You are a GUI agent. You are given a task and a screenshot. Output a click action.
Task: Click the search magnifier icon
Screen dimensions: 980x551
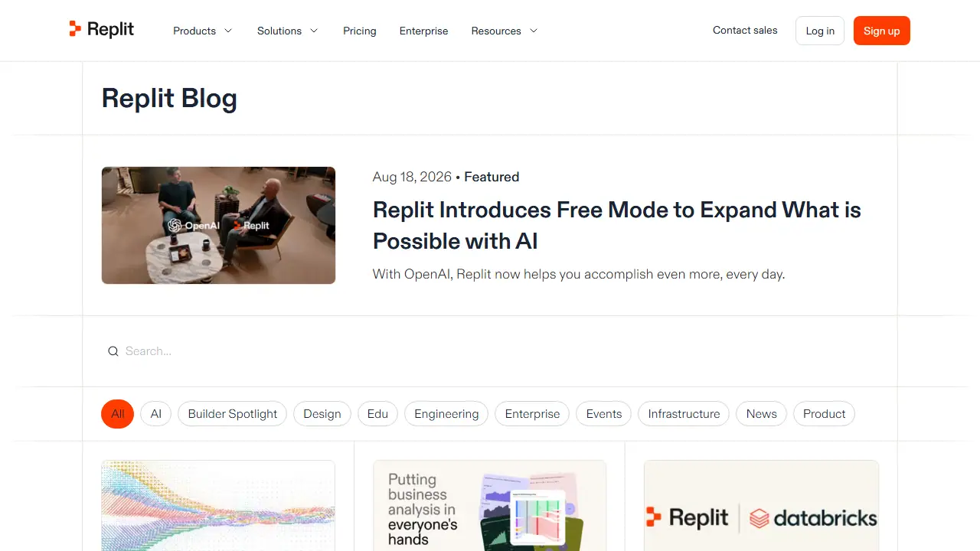click(x=113, y=351)
